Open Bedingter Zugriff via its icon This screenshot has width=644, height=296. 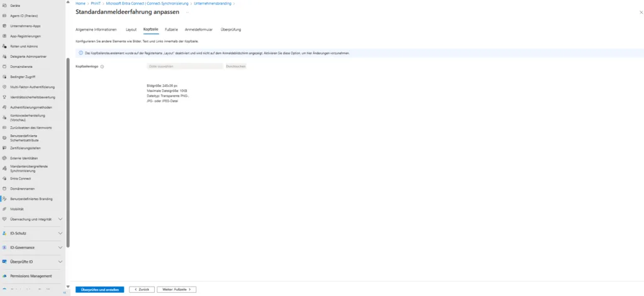point(4,77)
